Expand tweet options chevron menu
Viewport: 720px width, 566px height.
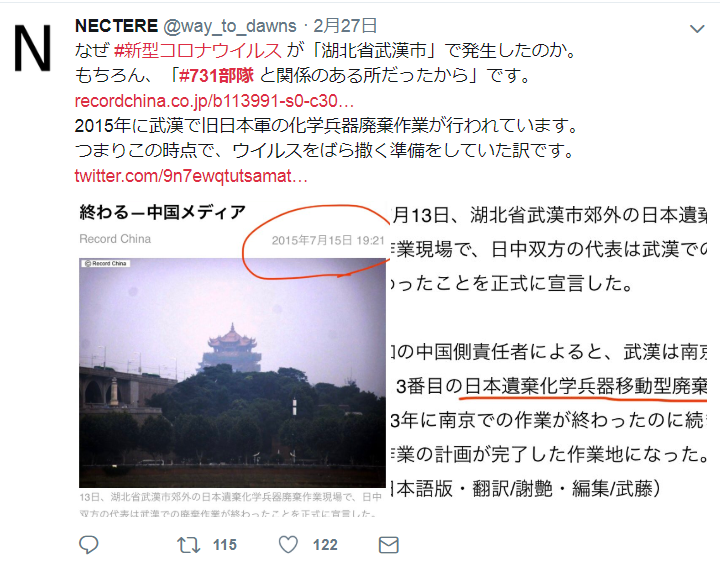(x=697, y=29)
